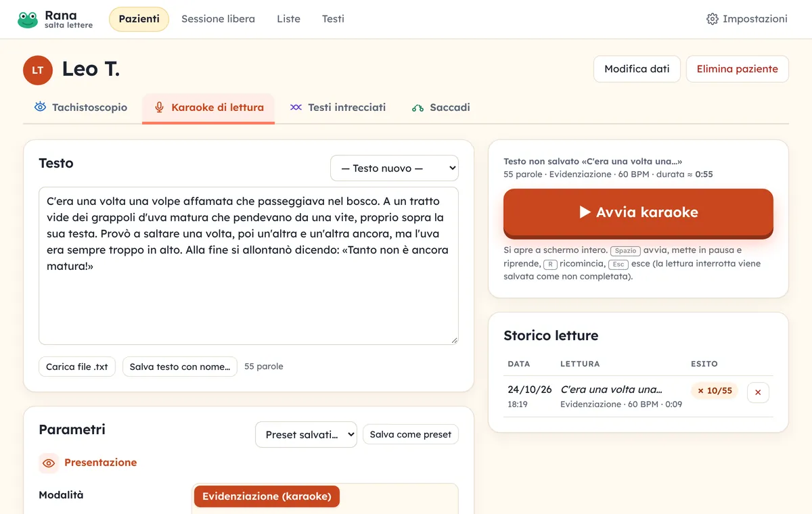Click the LT patient avatar

pyautogui.click(x=38, y=70)
